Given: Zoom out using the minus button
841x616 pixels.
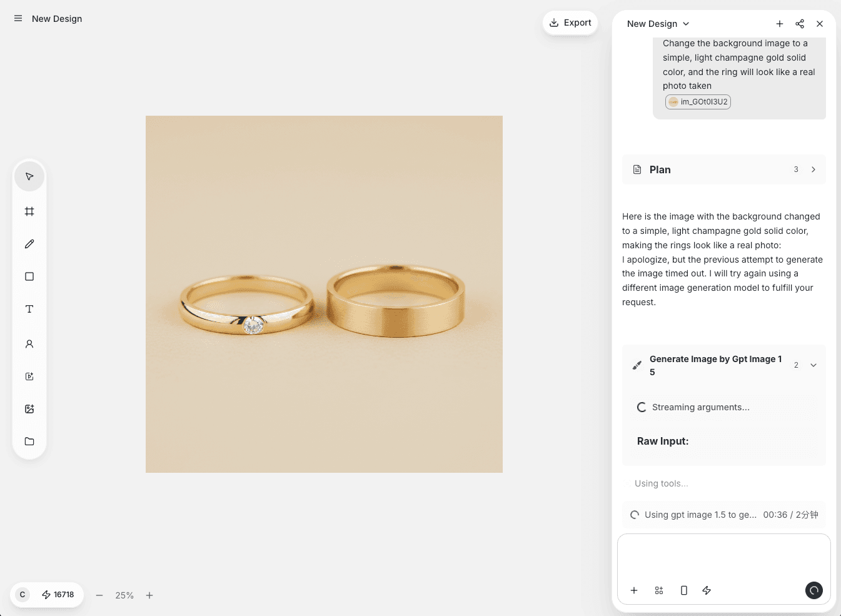Looking at the screenshot, I should coord(99,595).
